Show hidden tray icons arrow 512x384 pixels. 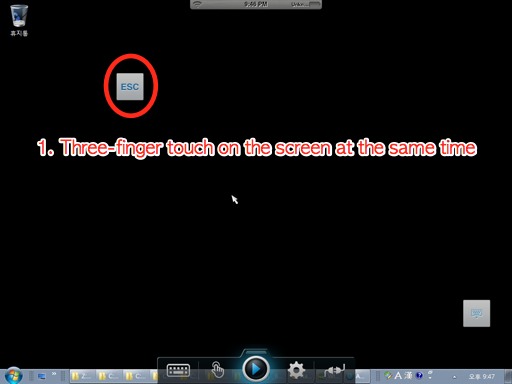click(x=454, y=377)
